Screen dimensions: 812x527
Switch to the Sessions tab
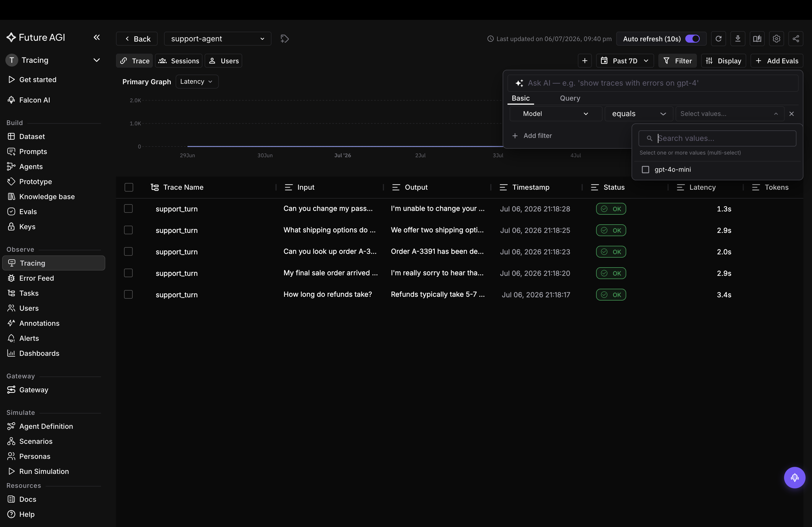[x=179, y=61]
